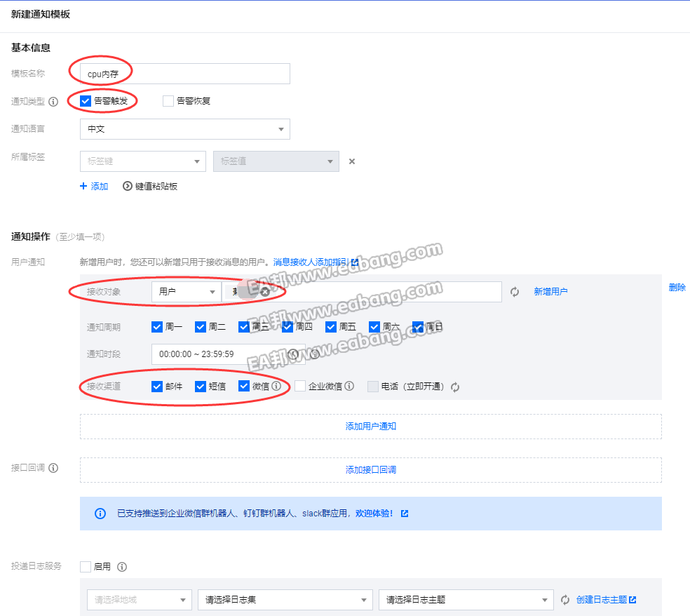
Task: Enable the 告警恢复 checkbox
Action: 168,101
